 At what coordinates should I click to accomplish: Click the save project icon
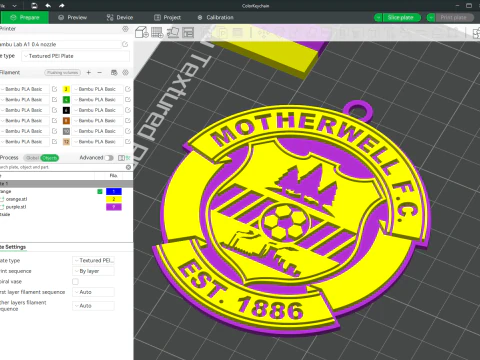[34, 5]
